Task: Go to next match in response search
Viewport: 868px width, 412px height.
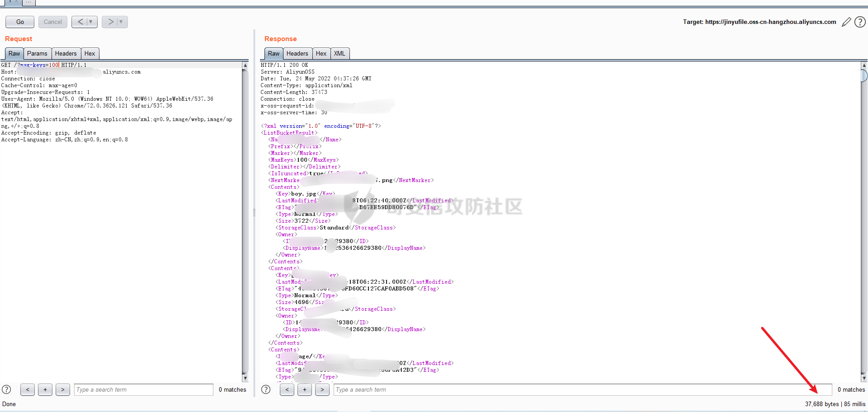Action: pos(322,389)
